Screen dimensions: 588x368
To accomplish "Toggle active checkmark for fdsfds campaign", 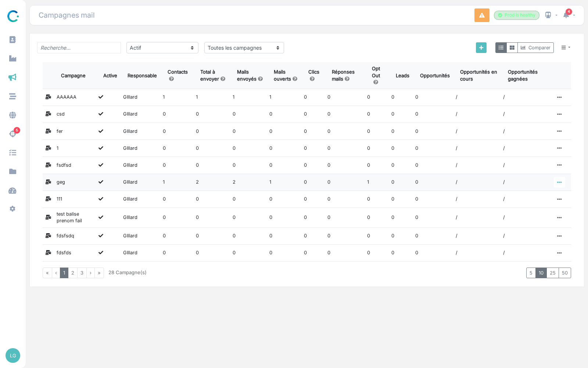I will tap(101, 252).
